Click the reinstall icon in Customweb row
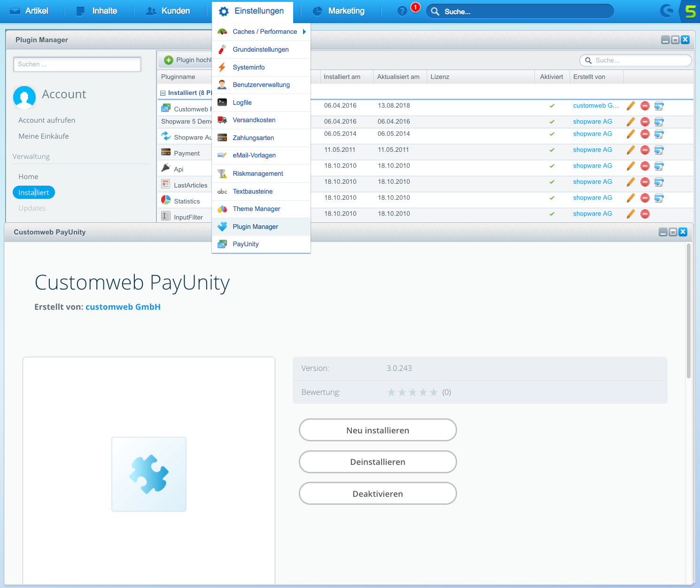The height and width of the screenshot is (588, 700). click(x=659, y=106)
